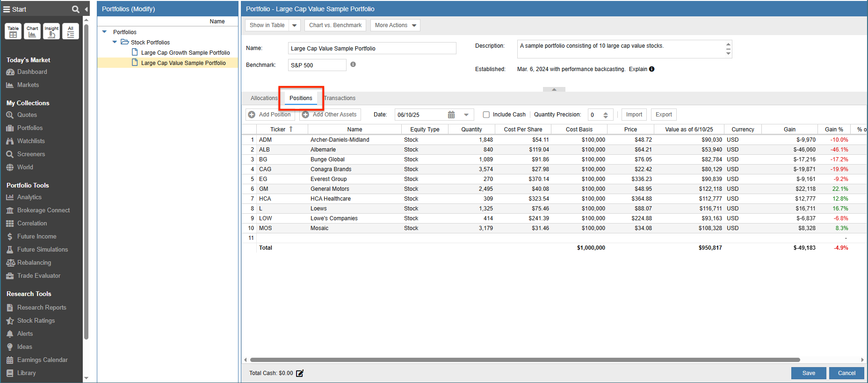Open Library in sidebar

21,373
